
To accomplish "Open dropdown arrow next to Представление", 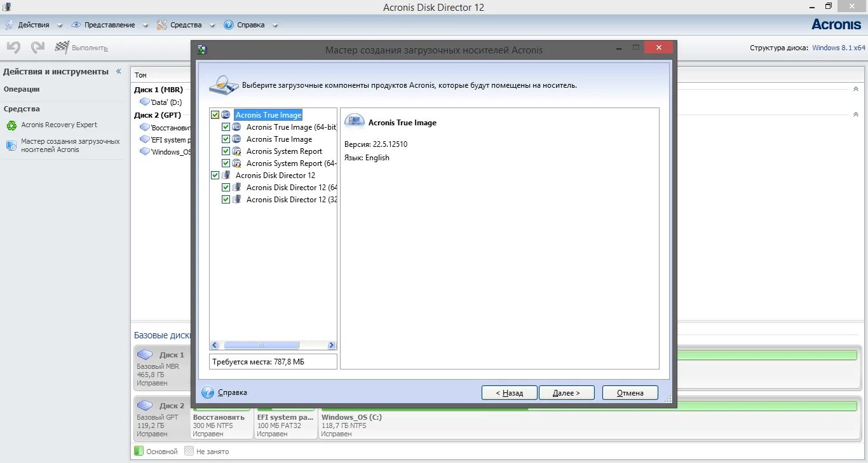I will (145, 25).
